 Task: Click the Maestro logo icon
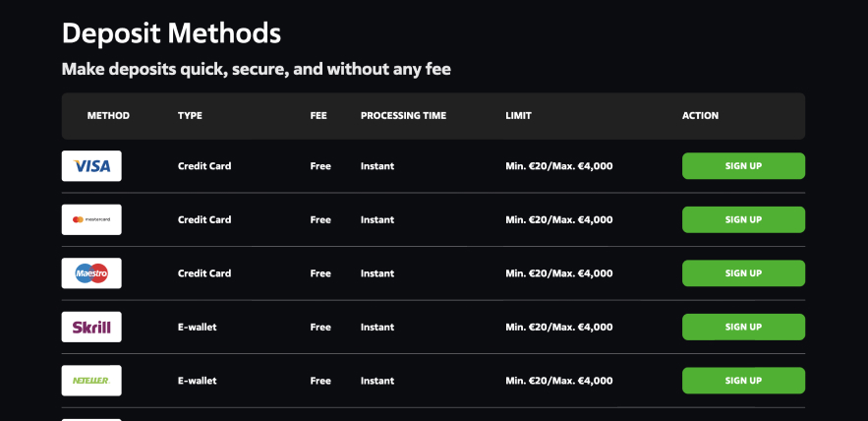tap(91, 273)
